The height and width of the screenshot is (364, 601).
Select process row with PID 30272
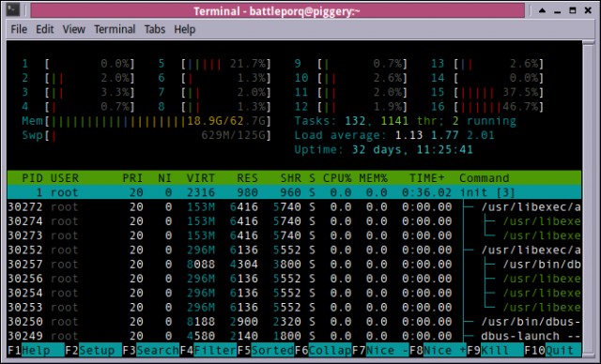pyautogui.click(x=294, y=206)
